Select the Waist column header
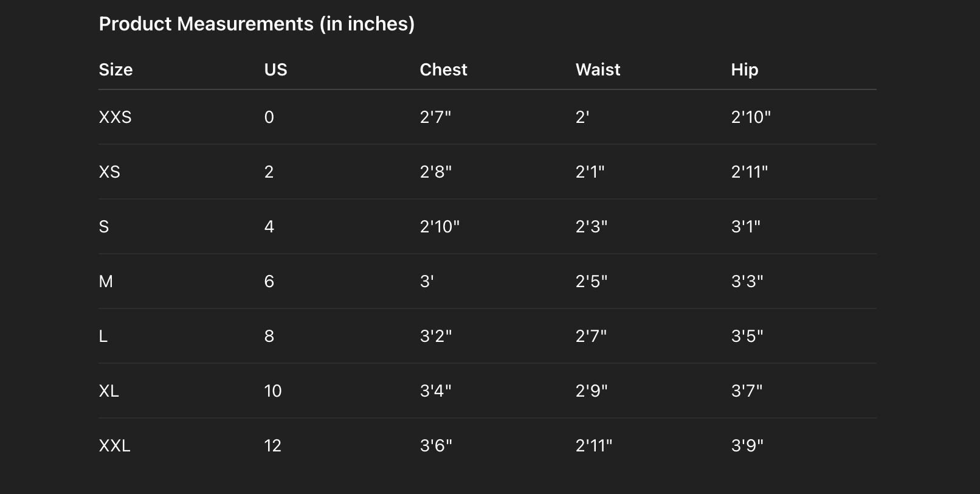The height and width of the screenshot is (494, 980). [598, 69]
